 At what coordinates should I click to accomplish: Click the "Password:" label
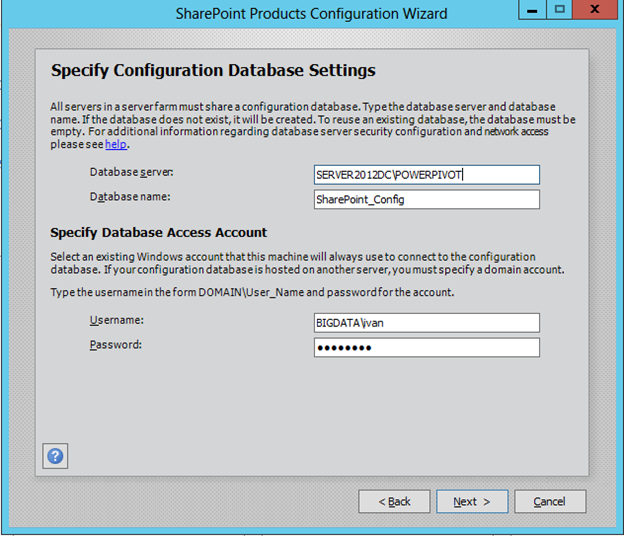point(116,344)
